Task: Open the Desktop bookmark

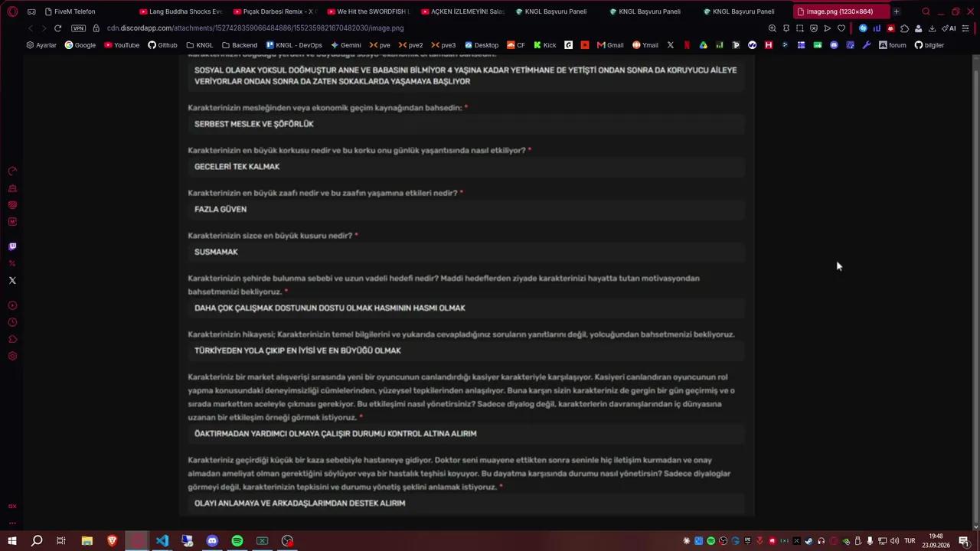Action: [482, 45]
